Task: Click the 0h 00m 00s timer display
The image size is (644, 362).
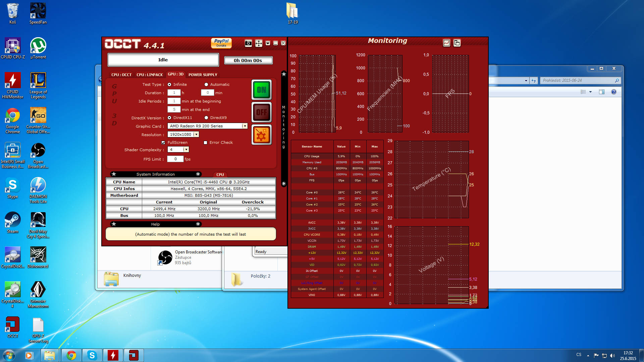Action: pyautogui.click(x=248, y=60)
